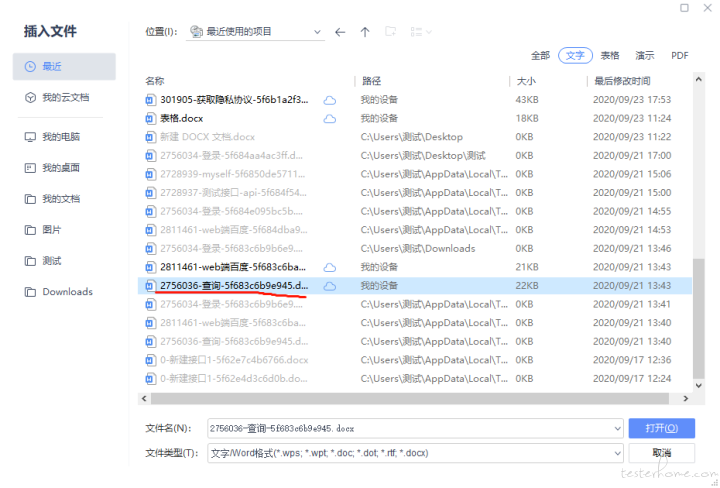The width and height of the screenshot is (720, 488).
Task: Select file 2728937-测试接口-api-5f684f54
Action: [x=233, y=193]
